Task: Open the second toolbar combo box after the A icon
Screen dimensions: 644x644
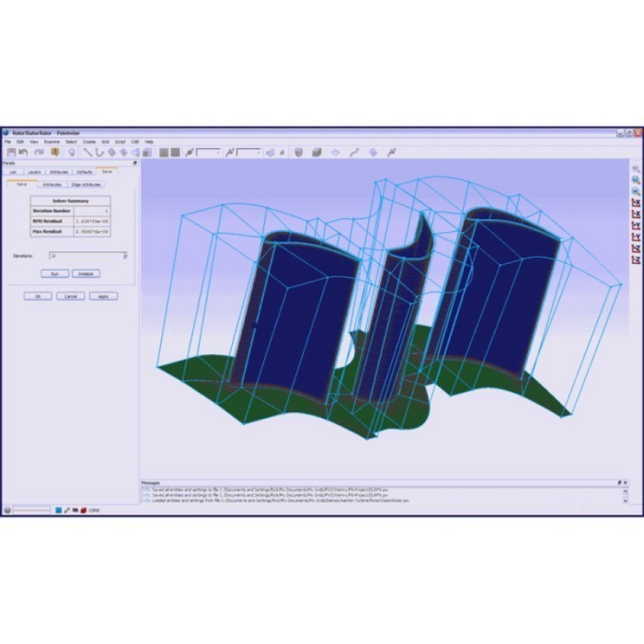Action: coord(249,153)
